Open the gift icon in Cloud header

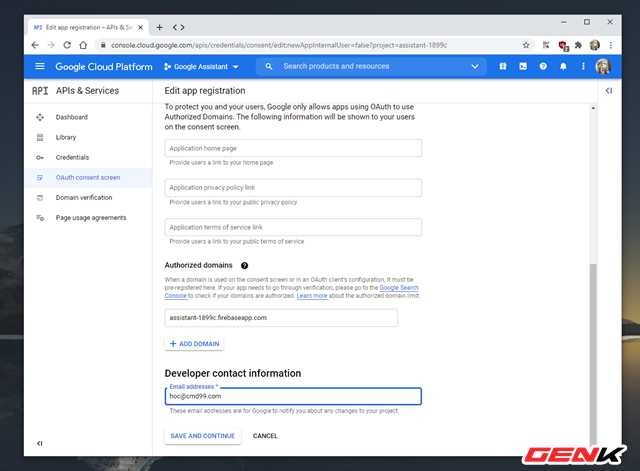[503, 66]
